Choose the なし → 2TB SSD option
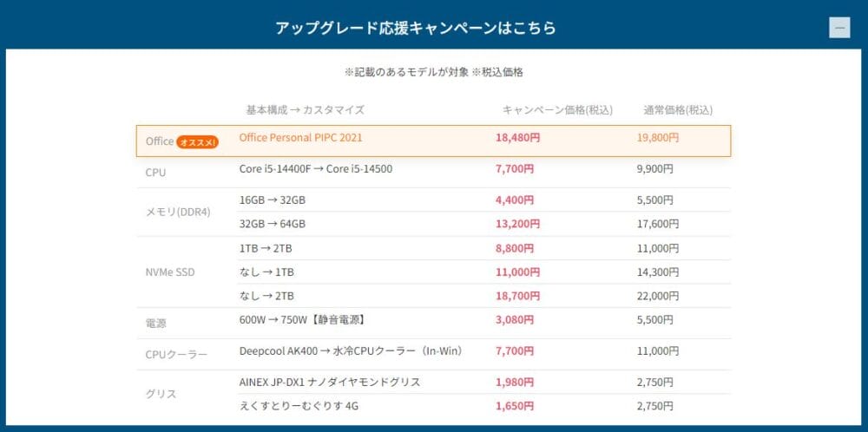This screenshot has height=432, width=868. coord(266,296)
